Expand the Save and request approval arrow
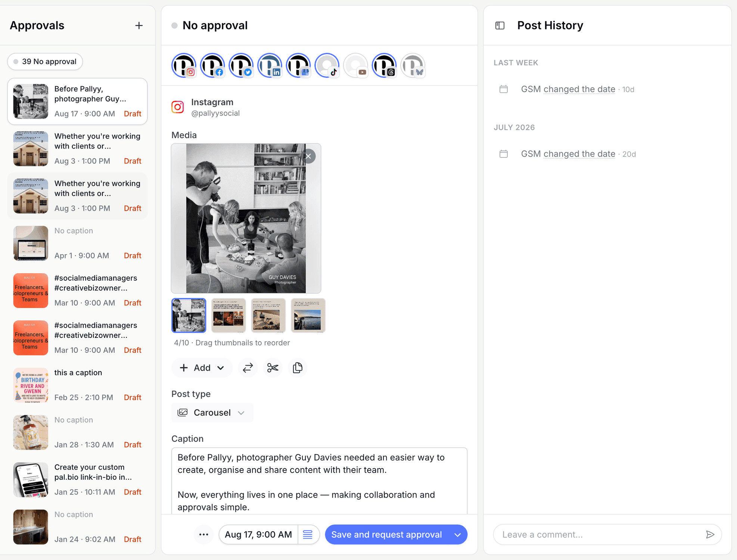 pos(458,535)
